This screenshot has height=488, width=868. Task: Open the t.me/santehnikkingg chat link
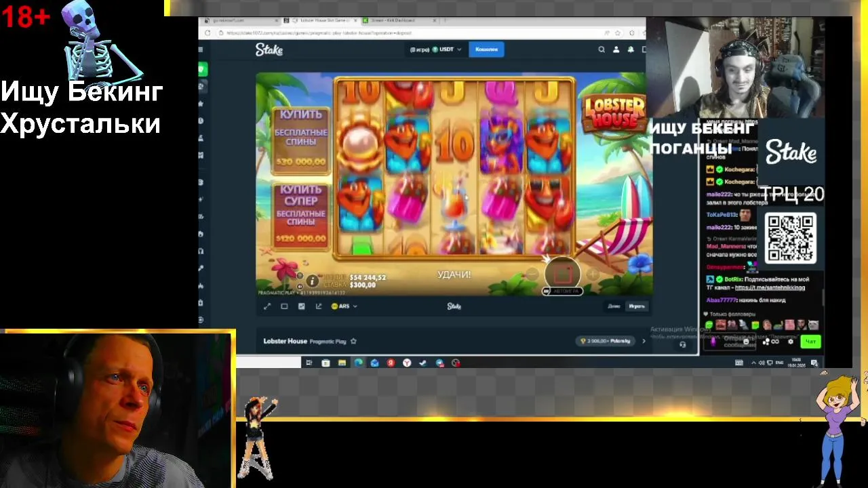(x=770, y=287)
